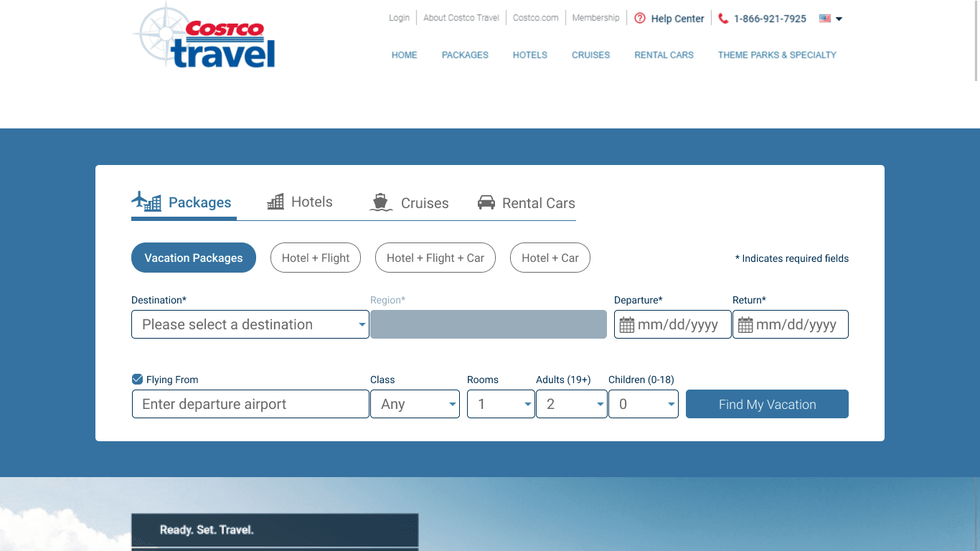Open the Rooms dropdown

coord(501,404)
